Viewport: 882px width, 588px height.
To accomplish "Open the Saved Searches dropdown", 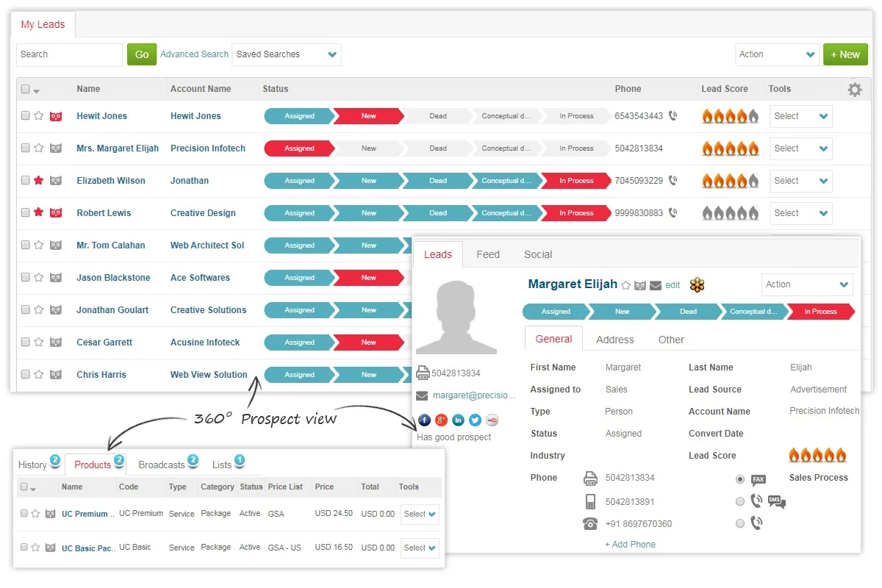I will pyautogui.click(x=287, y=54).
